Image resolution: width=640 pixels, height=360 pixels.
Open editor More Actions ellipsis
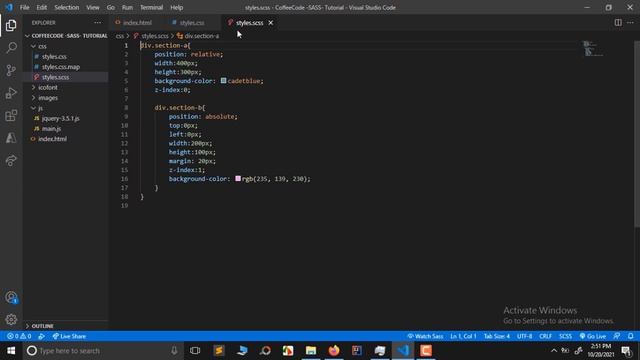(630, 23)
